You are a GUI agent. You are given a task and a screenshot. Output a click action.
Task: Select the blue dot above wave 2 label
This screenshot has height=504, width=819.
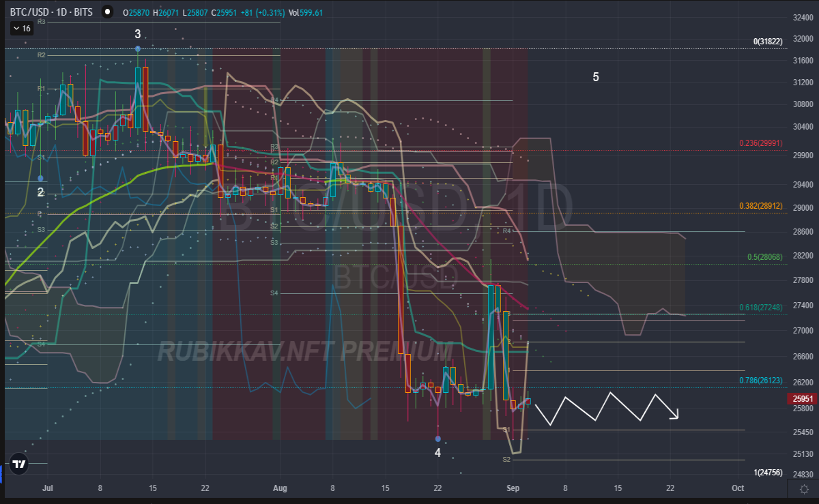tap(41, 179)
